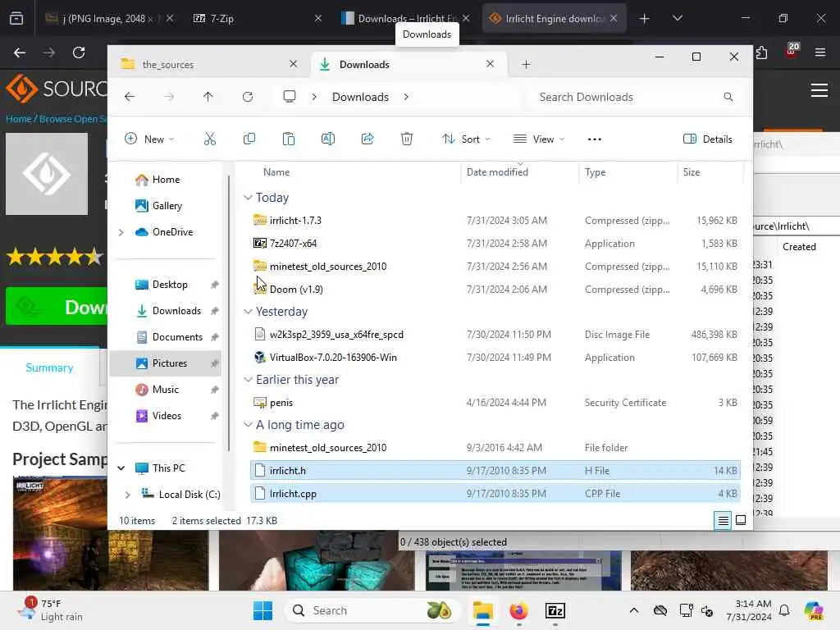Click the Delete trash can icon
The height and width of the screenshot is (630, 840).
click(x=407, y=139)
